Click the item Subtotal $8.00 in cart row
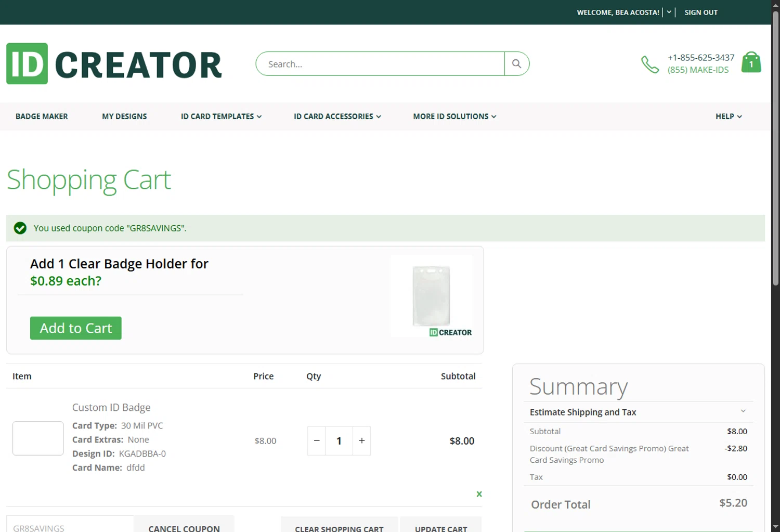The image size is (780, 532). (x=462, y=441)
